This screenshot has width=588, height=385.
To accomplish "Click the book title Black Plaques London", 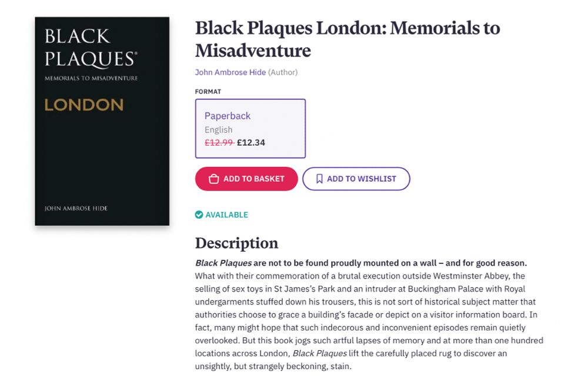I will coord(347,28).
